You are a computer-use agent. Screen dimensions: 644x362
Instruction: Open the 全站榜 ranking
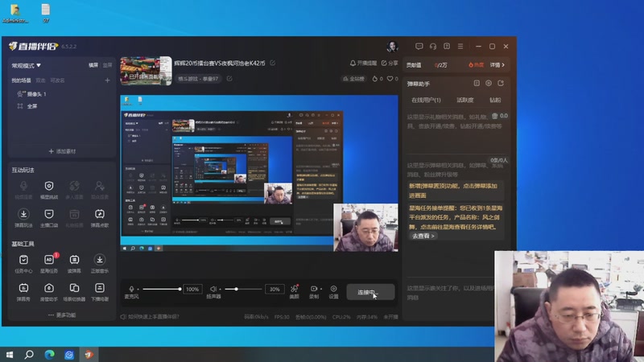coord(353,79)
